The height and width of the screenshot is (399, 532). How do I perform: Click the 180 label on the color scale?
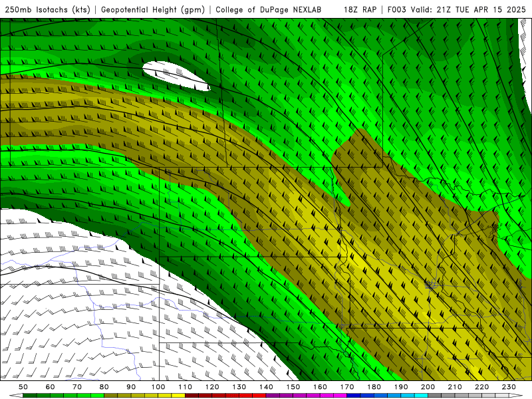pyautogui.click(x=374, y=387)
